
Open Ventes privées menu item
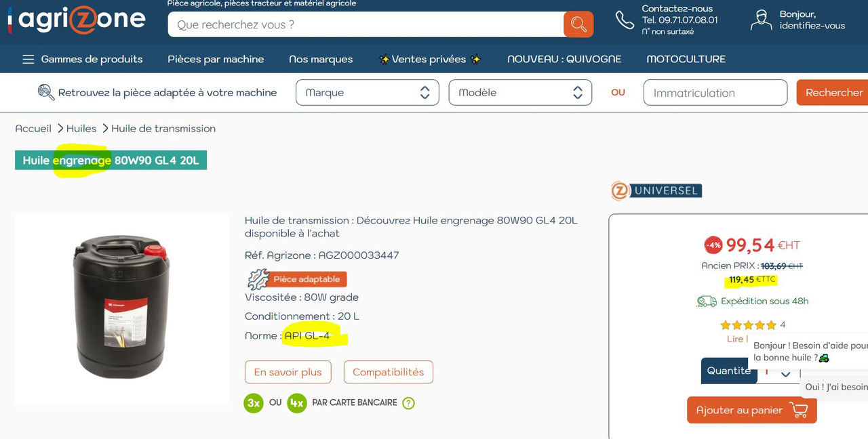429,59
